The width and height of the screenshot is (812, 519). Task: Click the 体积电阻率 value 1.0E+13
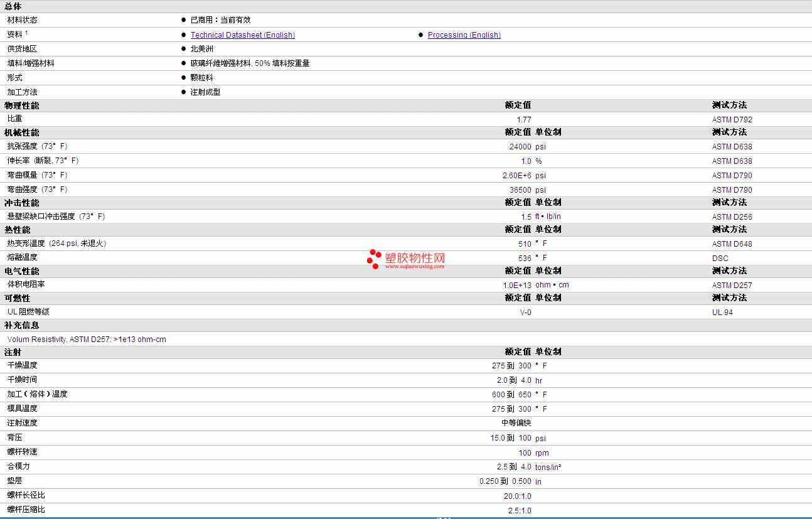point(517,286)
